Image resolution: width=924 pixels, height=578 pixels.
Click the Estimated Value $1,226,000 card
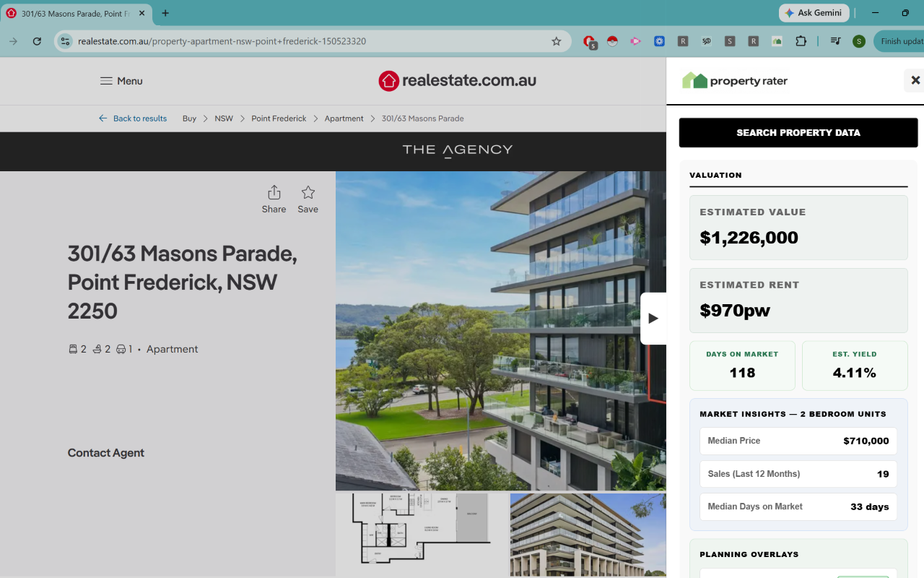(x=798, y=228)
